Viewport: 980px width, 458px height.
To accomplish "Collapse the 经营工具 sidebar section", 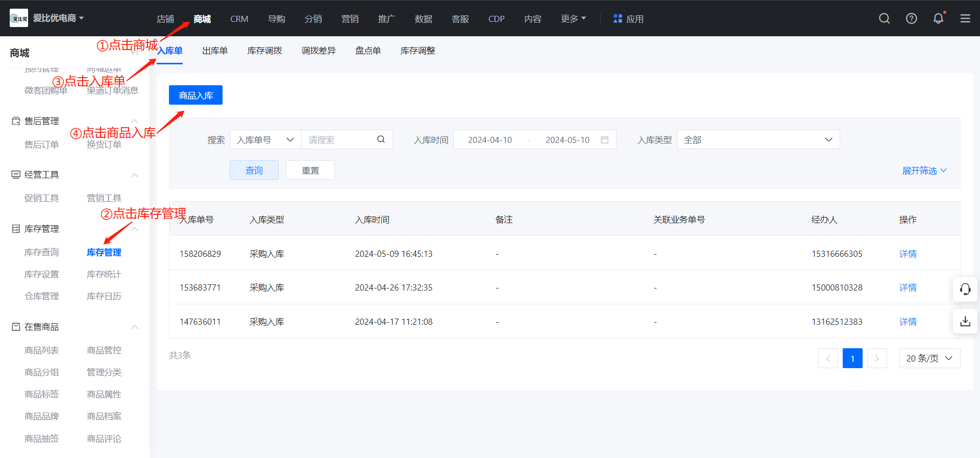I will (x=135, y=175).
